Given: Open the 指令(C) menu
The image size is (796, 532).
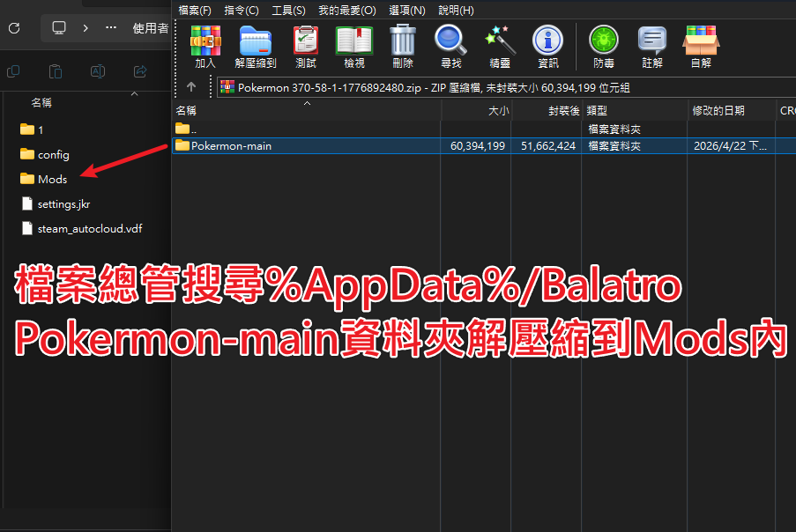Looking at the screenshot, I should [242, 11].
